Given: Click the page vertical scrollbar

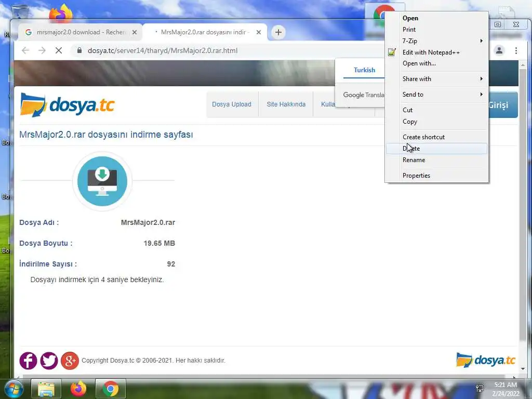Looking at the screenshot, I should click(523, 204).
